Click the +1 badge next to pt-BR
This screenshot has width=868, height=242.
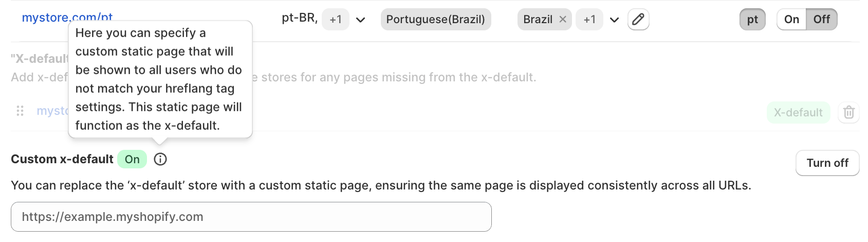(336, 20)
